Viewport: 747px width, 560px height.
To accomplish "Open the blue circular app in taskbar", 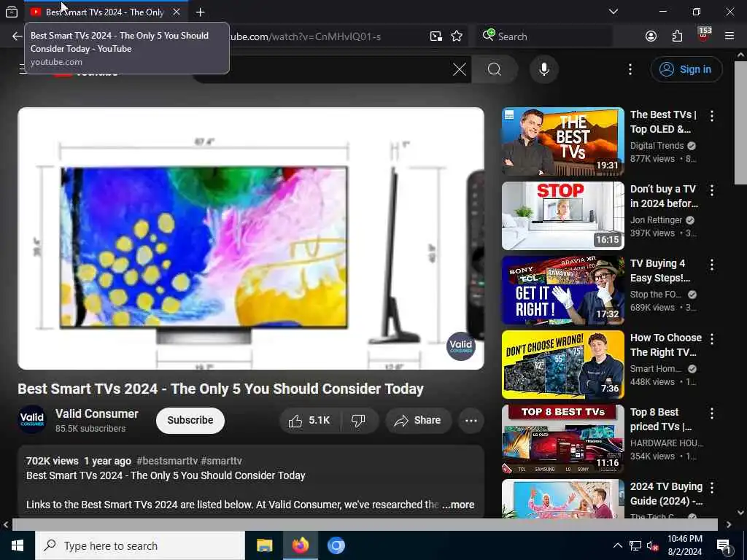I will tap(336, 545).
